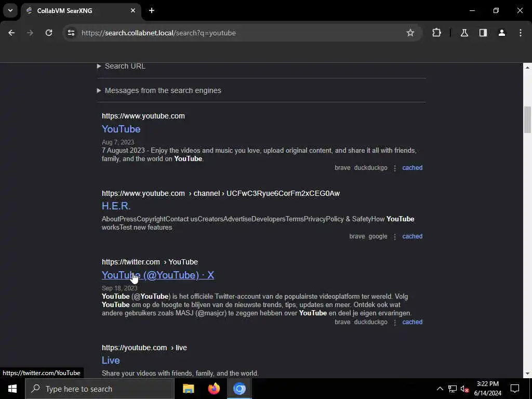Screen dimensions: 532x399
Task: Open more options dots for H.E.R. result
Action: 395,236
